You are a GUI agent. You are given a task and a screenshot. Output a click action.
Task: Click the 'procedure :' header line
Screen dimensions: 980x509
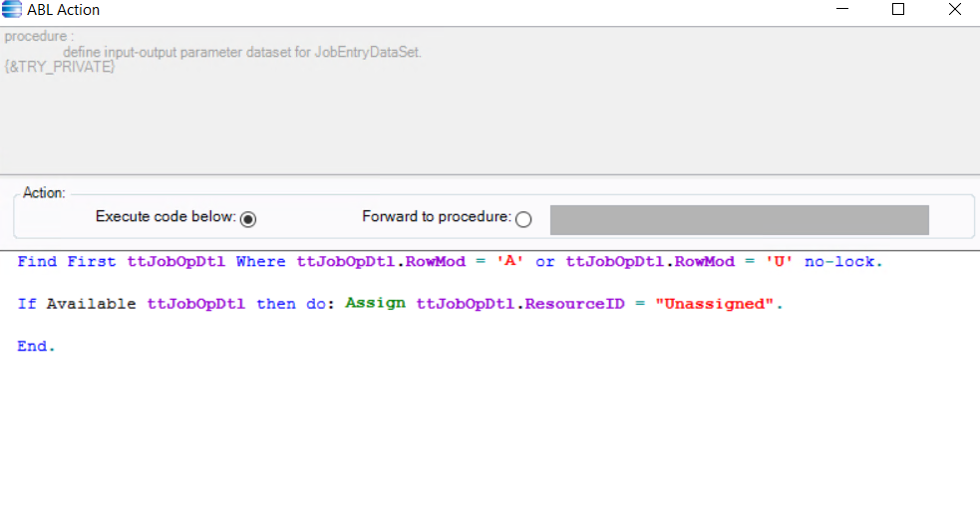[x=39, y=36]
